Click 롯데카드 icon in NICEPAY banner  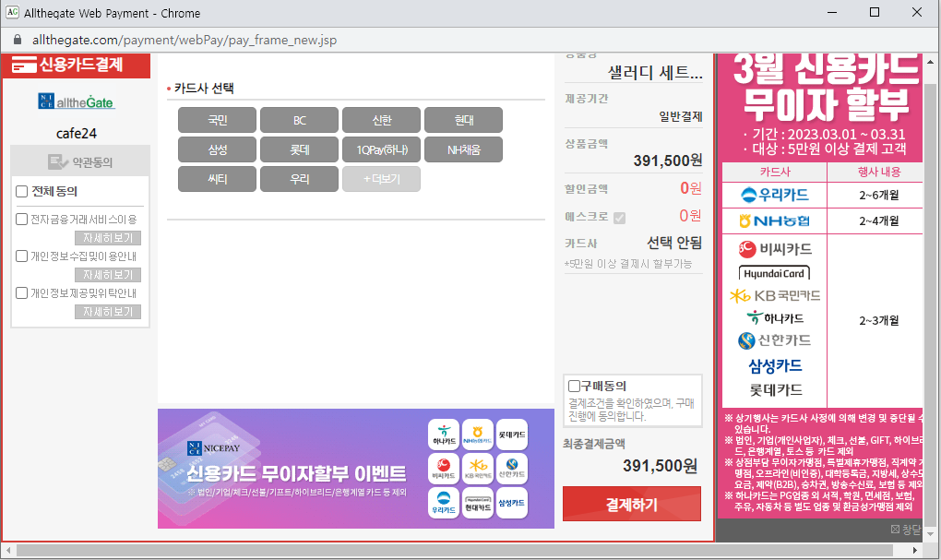(x=512, y=435)
